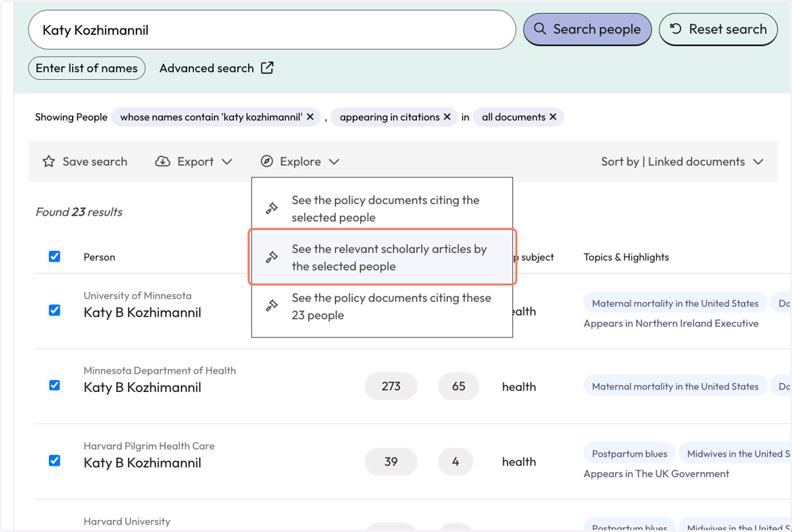Open Katy B Kozhimannil at University of Minnesota

click(143, 312)
